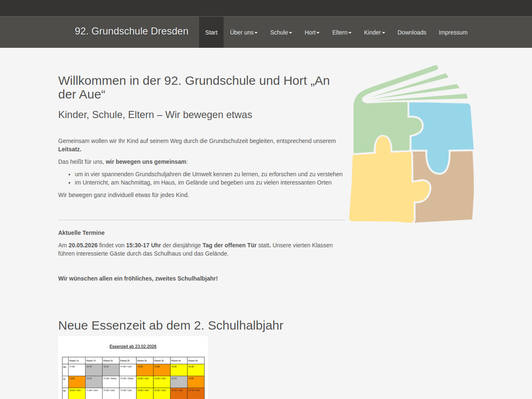Click the bold Leitsatz word
532x399 pixels.
click(x=69, y=149)
